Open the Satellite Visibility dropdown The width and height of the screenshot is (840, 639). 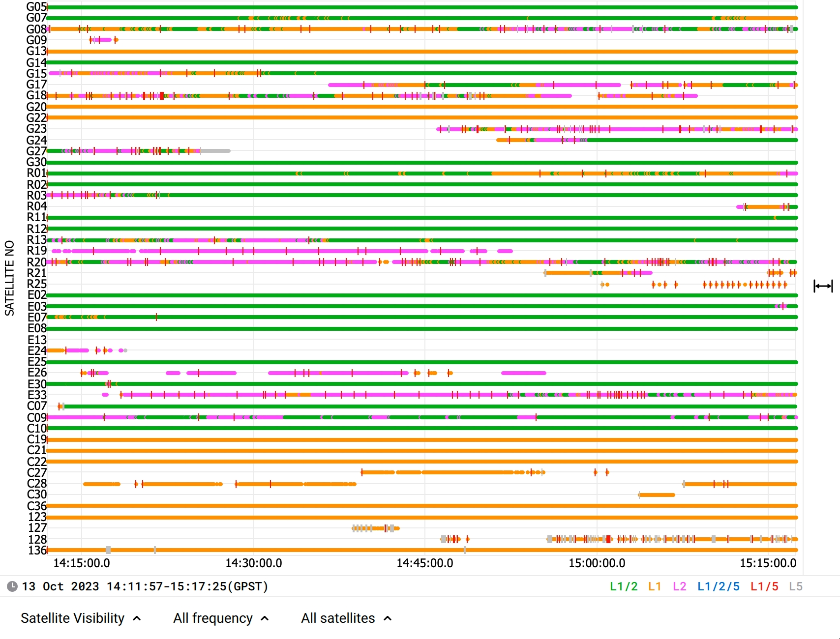(81, 618)
